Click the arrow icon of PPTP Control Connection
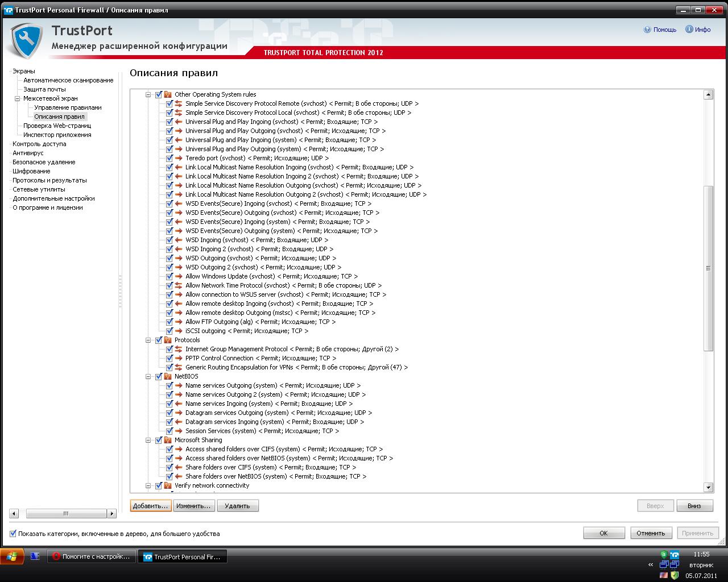This screenshot has height=582, width=728. (x=179, y=358)
